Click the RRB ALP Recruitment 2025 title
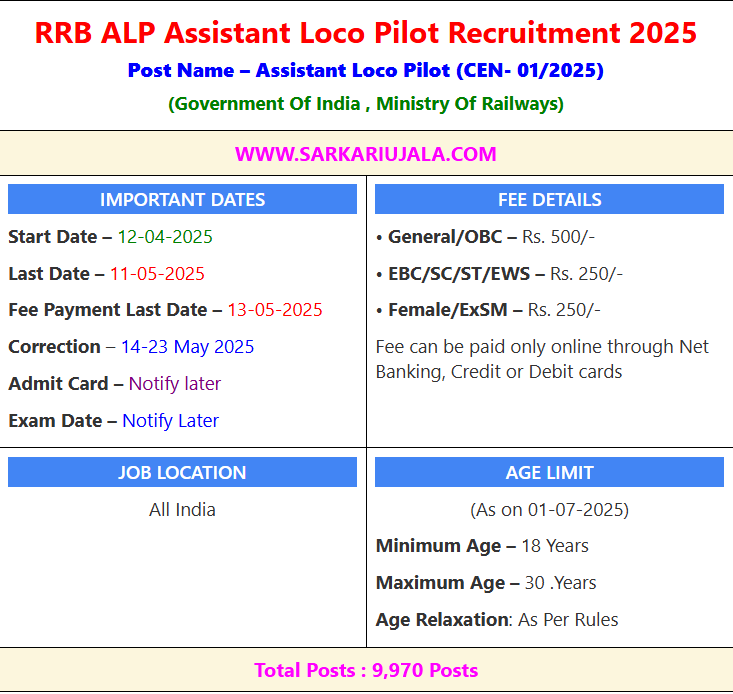 [366, 32]
